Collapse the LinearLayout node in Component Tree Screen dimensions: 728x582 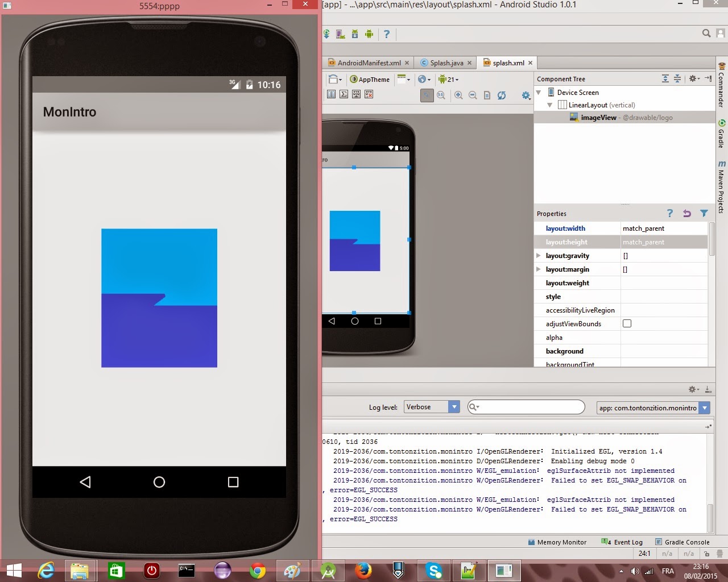[549, 105]
